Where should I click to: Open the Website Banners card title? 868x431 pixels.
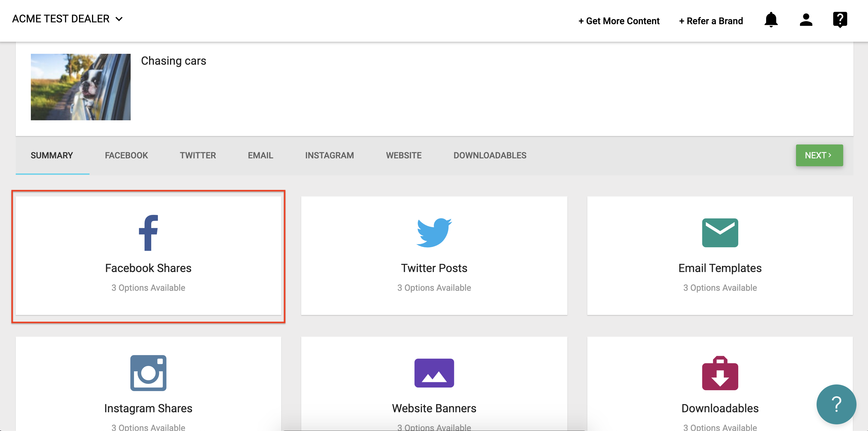point(434,408)
